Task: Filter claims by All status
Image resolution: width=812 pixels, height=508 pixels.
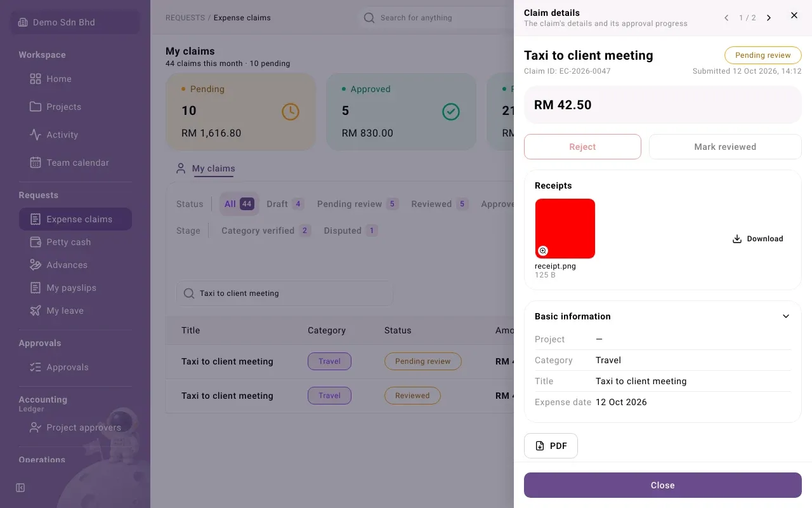Action: [x=239, y=204]
